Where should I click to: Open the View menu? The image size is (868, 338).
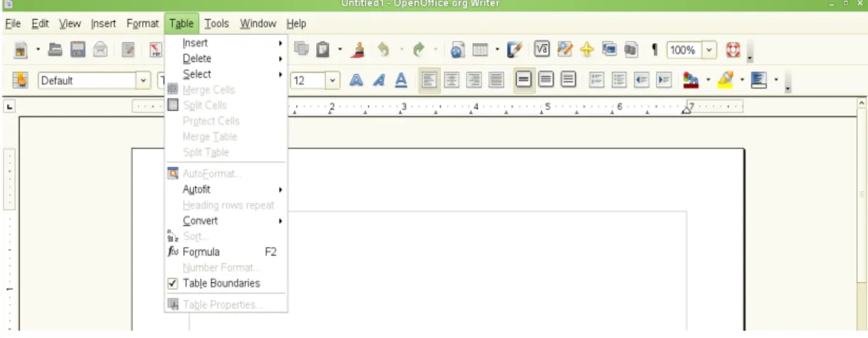70,23
